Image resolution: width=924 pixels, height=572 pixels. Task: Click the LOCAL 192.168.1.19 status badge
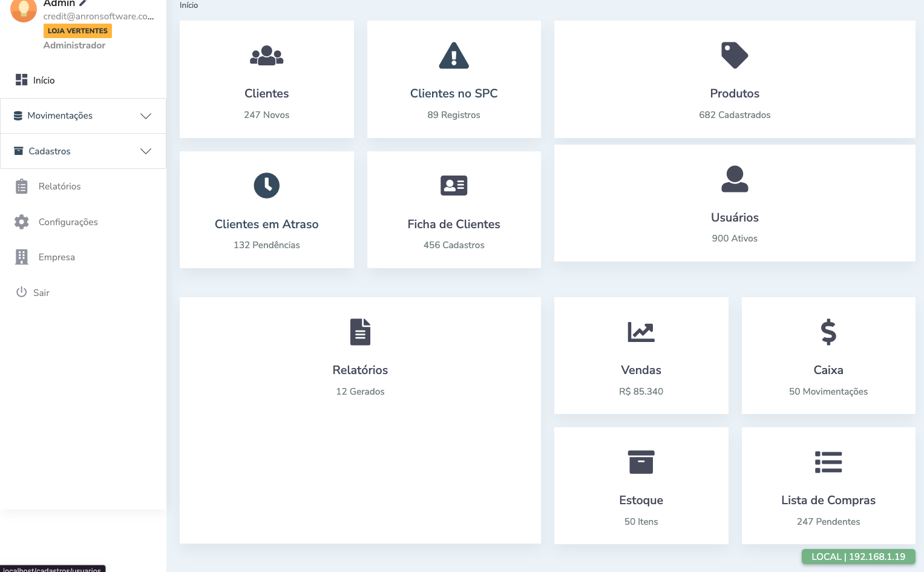[x=858, y=557]
